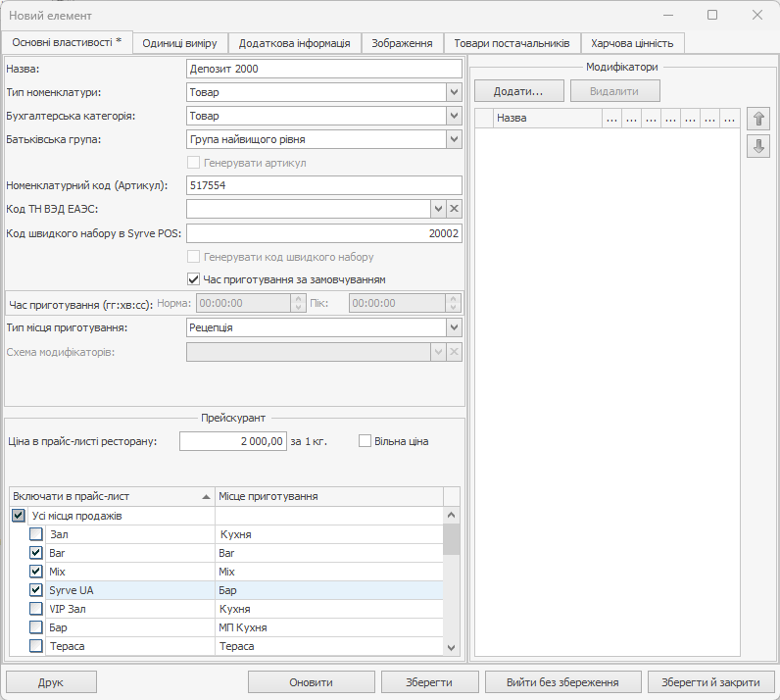This screenshot has width=780, height=700.
Task: Click Місце приготування column header
Action: (329, 496)
